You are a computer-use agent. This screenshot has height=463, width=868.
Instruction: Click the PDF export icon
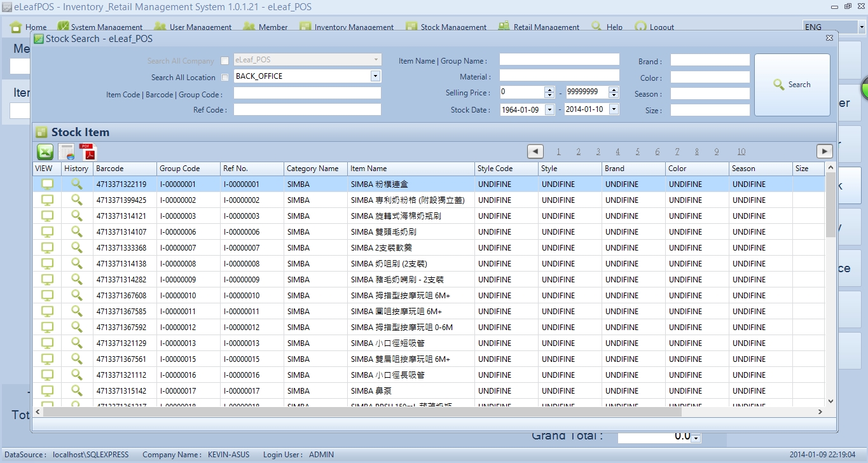[x=88, y=152]
